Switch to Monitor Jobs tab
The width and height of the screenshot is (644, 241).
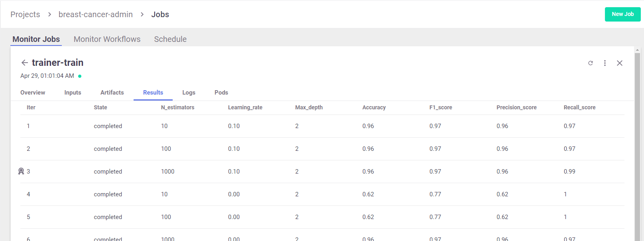36,39
